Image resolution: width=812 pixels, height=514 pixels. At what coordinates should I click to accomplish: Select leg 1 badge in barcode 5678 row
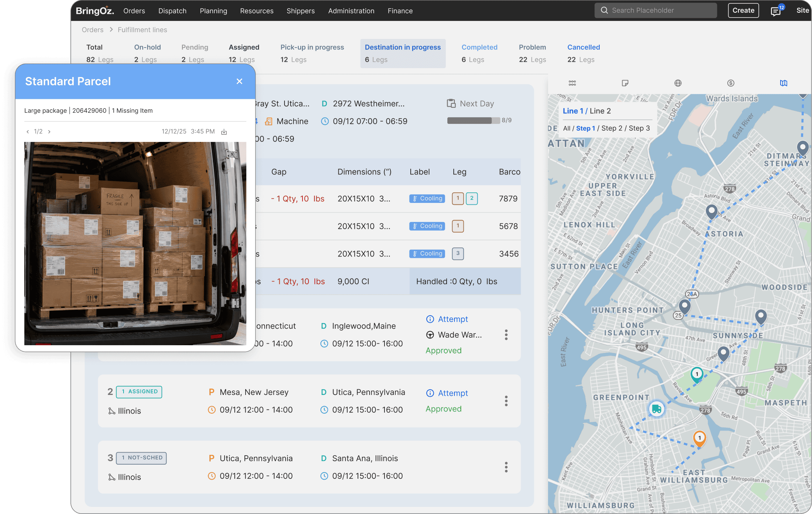click(458, 226)
